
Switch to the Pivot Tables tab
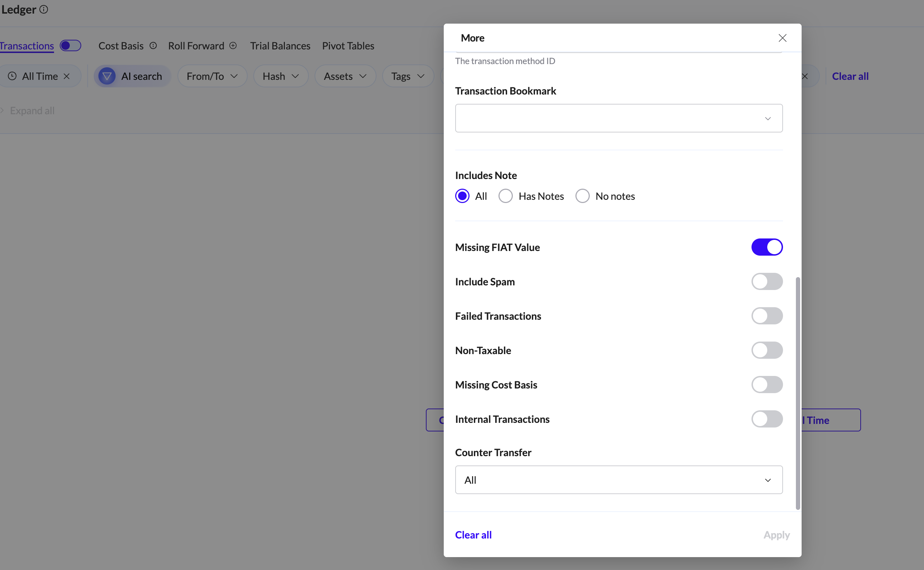coord(348,45)
